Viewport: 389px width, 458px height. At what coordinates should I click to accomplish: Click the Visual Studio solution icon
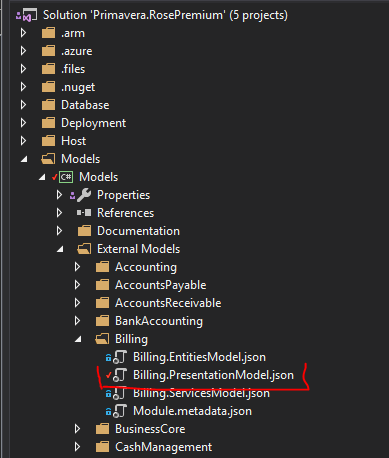tap(24, 15)
